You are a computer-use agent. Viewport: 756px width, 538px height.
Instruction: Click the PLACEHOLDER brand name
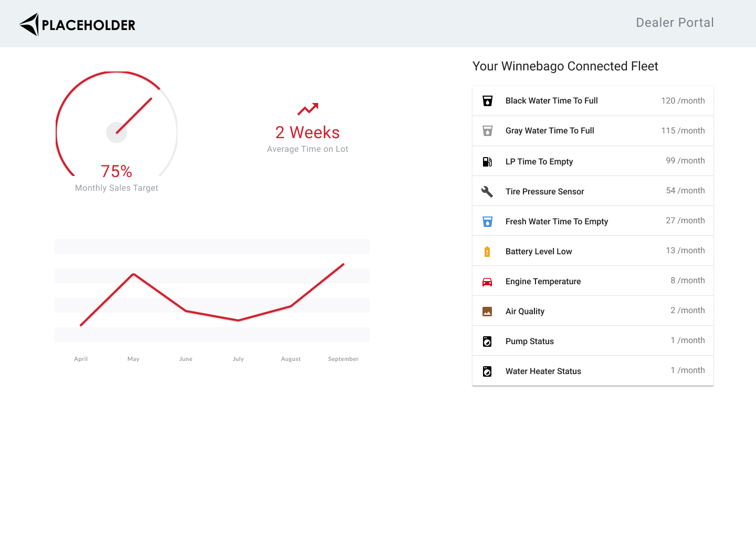pos(89,25)
